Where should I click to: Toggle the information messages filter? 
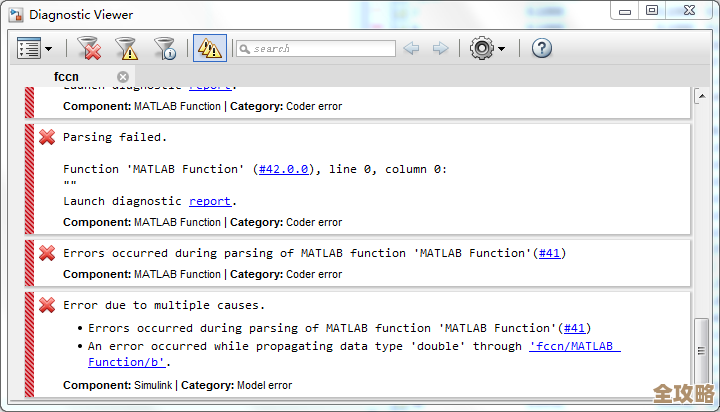(164, 48)
